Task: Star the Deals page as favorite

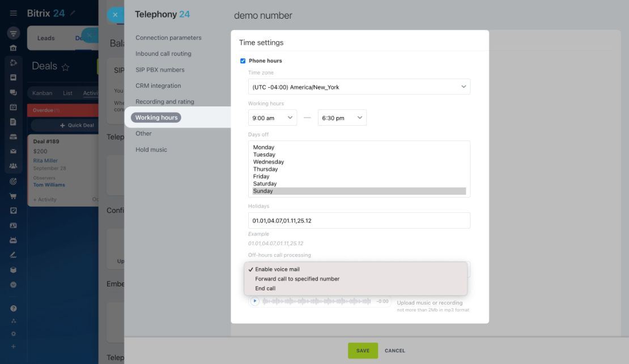Action: 65,67
